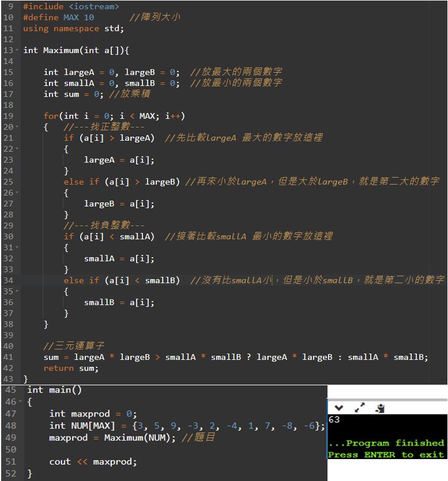Collapse the for loop block at line 20
The image size is (448, 481).
pos(18,127)
